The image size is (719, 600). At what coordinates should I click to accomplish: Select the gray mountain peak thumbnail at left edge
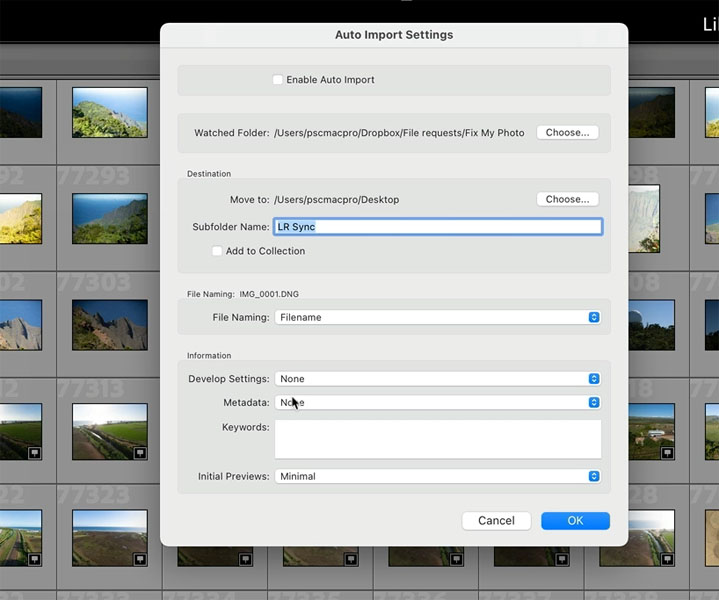[x=21, y=325]
